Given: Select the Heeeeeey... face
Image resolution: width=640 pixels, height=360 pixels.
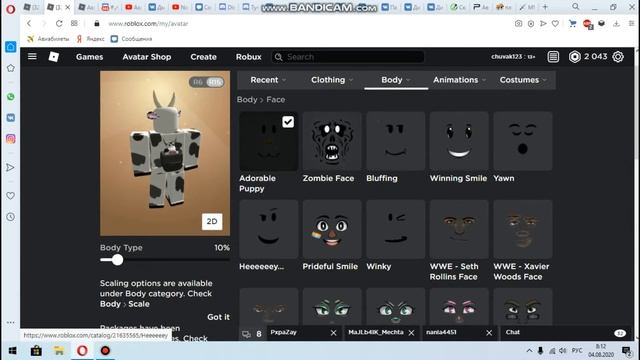Looking at the screenshot, I should (269, 229).
